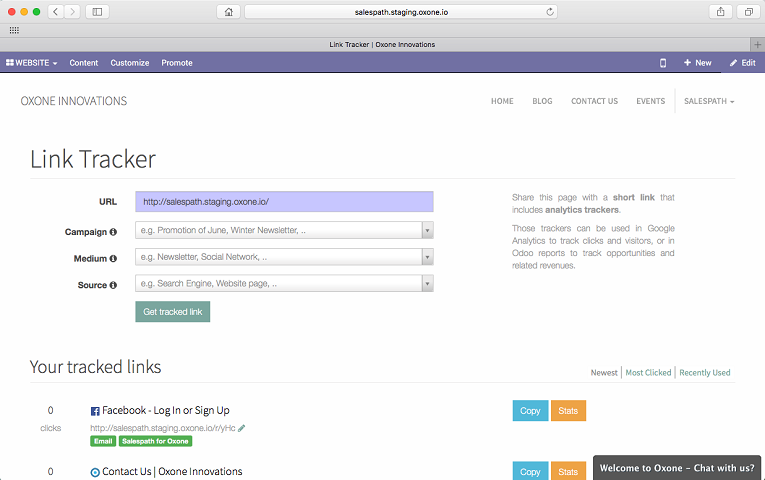This screenshot has height=480, width=765.
Task: Open the Welcome to Oxone chat box
Action: coord(677,468)
